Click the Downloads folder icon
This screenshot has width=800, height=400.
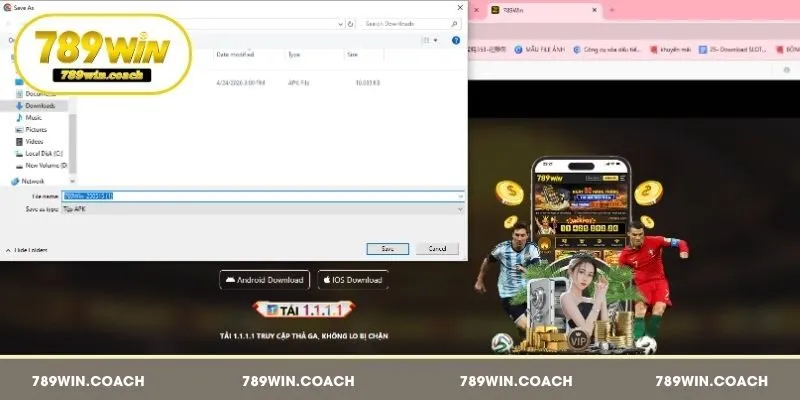click(x=19, y=106)
